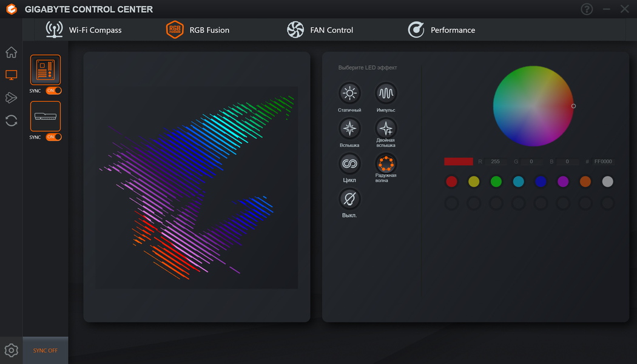Open the FAN Control tab
The height and width of the screenshot is (364, 637).
click(320, 30)
